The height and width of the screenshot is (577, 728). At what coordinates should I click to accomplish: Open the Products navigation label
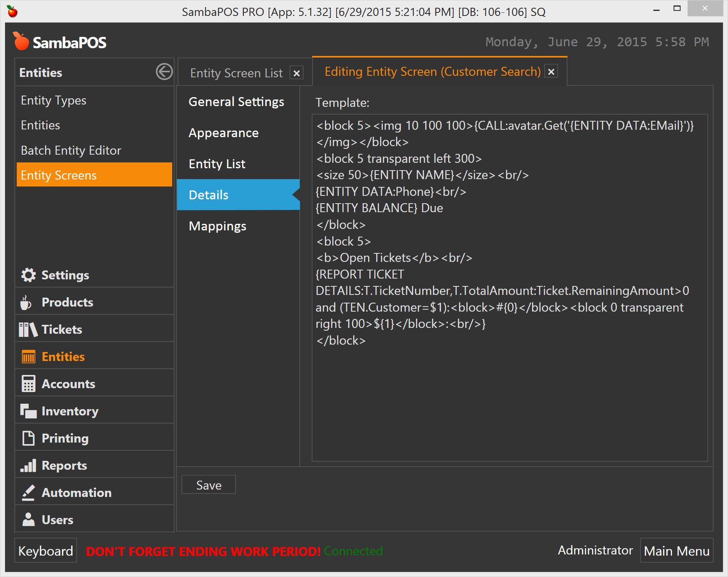(x=67, y=302)
